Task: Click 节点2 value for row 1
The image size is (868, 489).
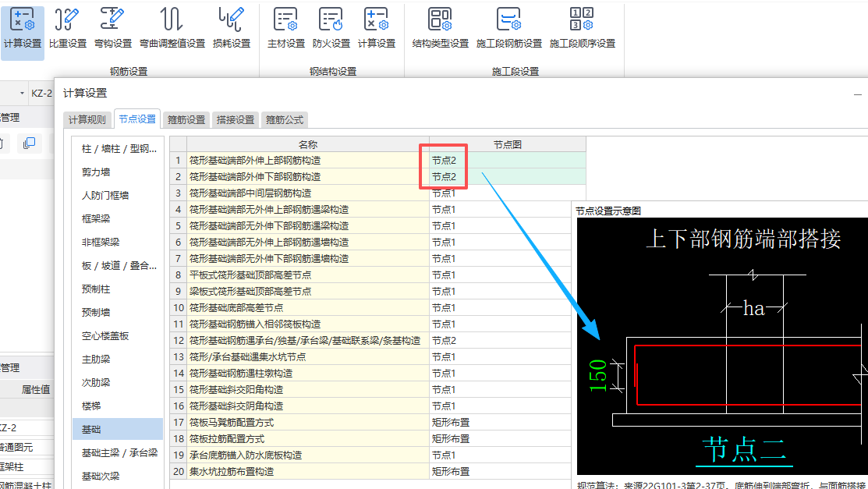Action: coord(507,160)
